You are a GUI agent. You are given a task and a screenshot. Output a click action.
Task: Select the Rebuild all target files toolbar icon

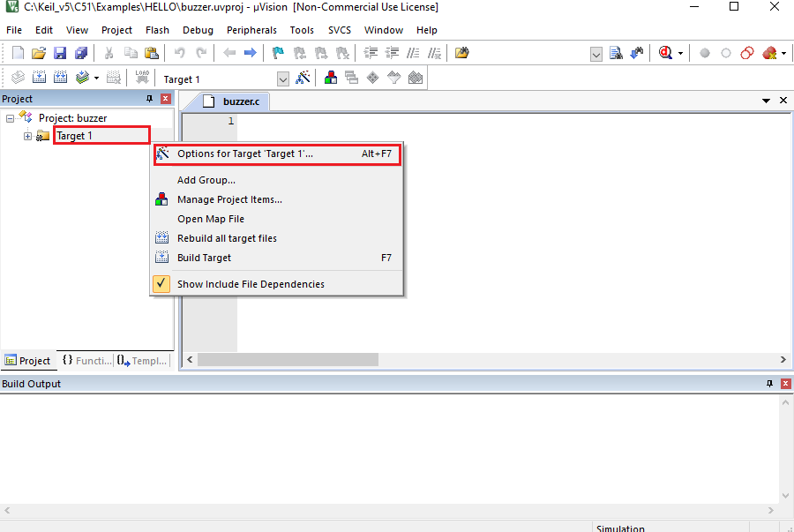click(59, 77)
